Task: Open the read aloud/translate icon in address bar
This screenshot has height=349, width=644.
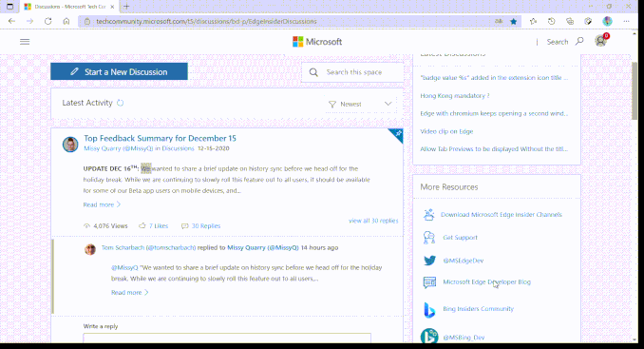Action: (499, 21)
